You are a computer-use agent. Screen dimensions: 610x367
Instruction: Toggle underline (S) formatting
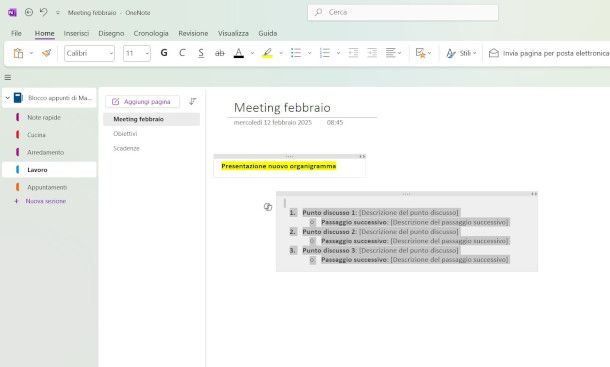(x=201, y=53)
